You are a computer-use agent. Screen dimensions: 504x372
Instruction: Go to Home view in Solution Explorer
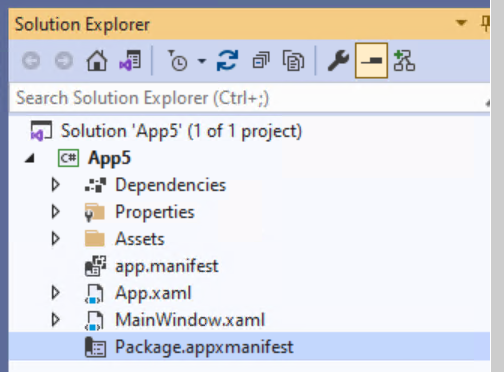click(x=97, y=61)
